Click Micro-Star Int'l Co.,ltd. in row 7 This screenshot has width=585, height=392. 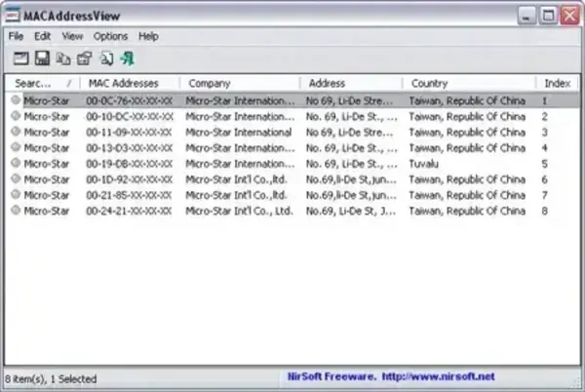pyautogui.click(x=237, y=195)
